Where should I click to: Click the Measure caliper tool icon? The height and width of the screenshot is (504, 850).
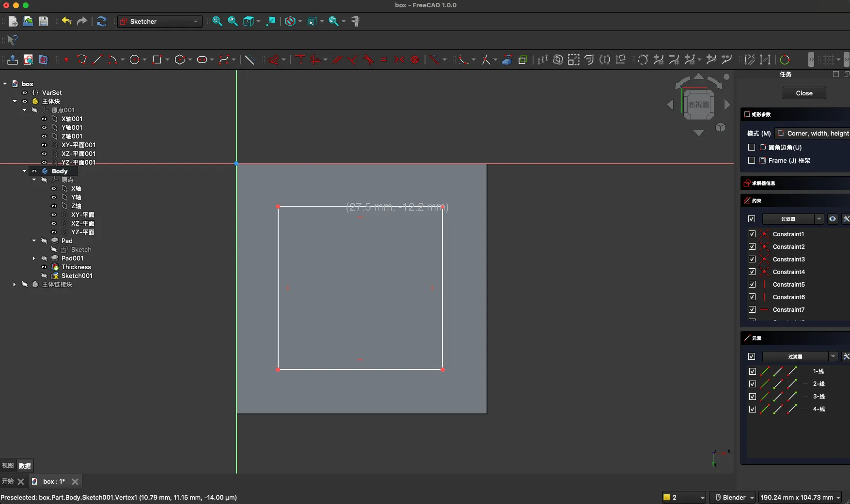pyautogui.click(x=356, y=21)
